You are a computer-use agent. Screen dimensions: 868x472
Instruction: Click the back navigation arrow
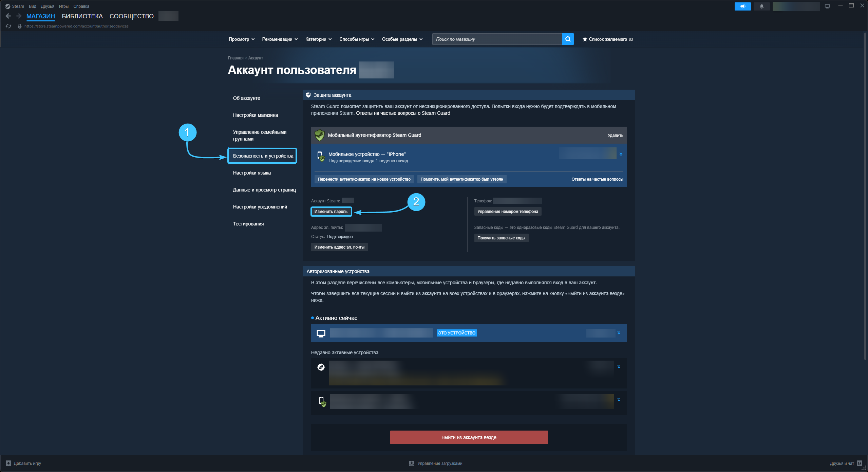coord(8,16)
